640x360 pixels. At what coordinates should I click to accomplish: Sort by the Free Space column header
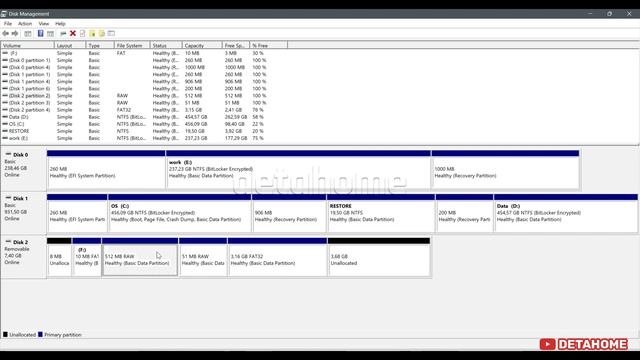236,45
